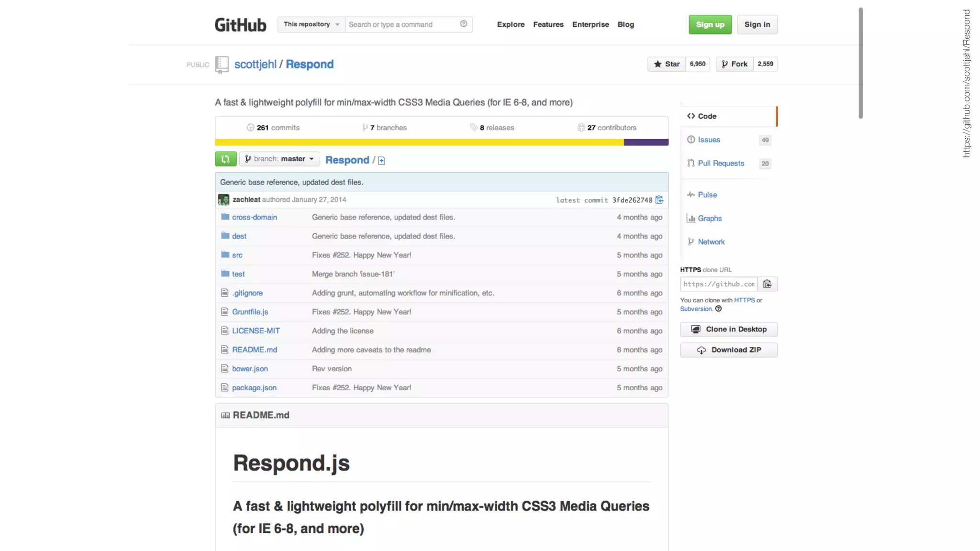
Task: Click the Download ZIP button
Action: [x=729, y=350]
